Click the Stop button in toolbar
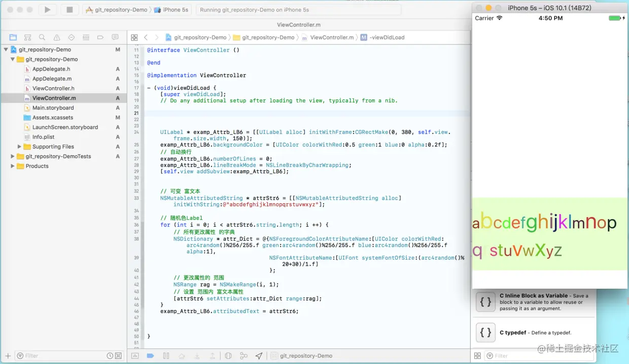Image resolution: width=629 pixels, height=364 pixels. (x=69, y=10)
